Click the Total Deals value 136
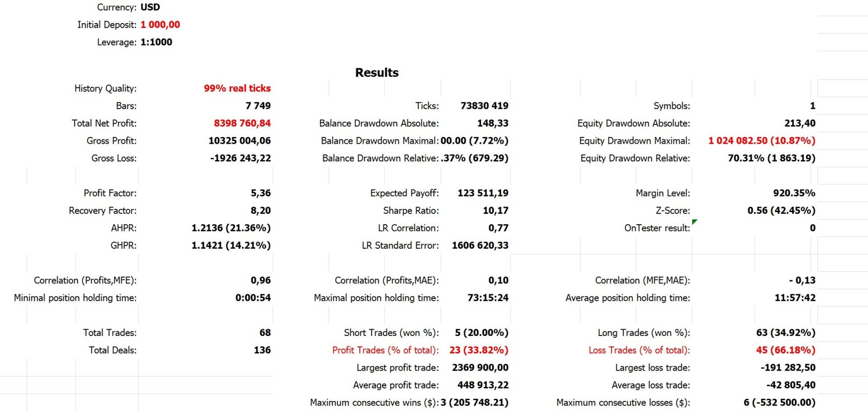 [262, 350]
